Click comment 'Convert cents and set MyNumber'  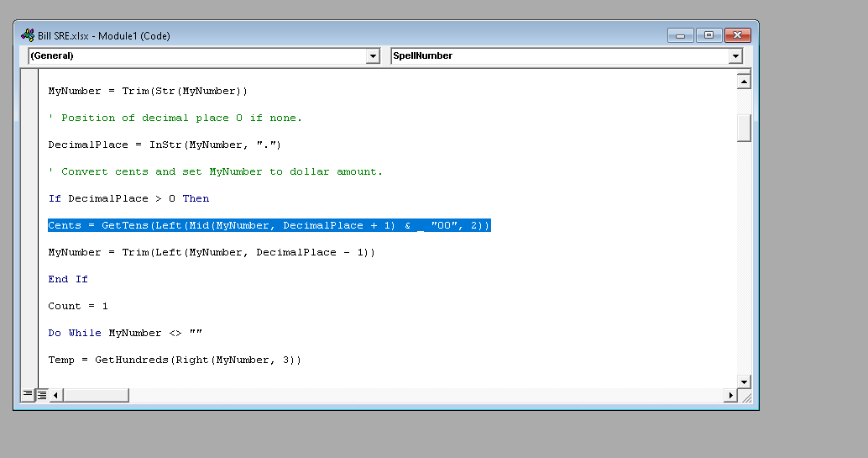(x=216, y=172)
